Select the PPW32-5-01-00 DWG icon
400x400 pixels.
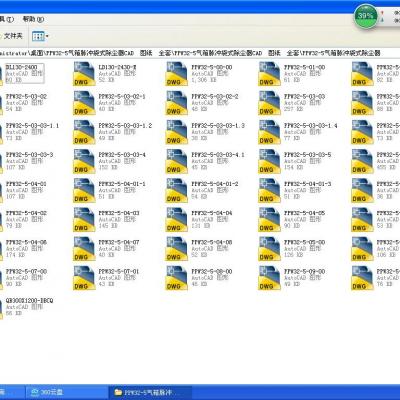tap(269, 74)
